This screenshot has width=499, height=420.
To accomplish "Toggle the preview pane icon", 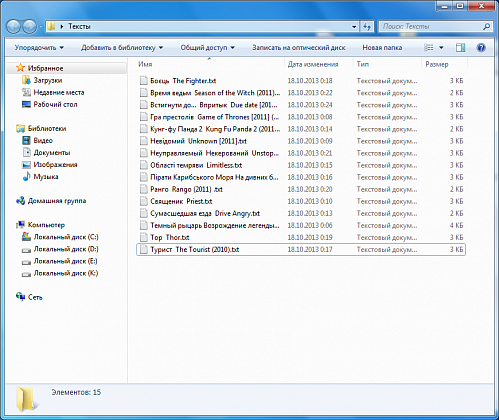I will tap(460, 48).
